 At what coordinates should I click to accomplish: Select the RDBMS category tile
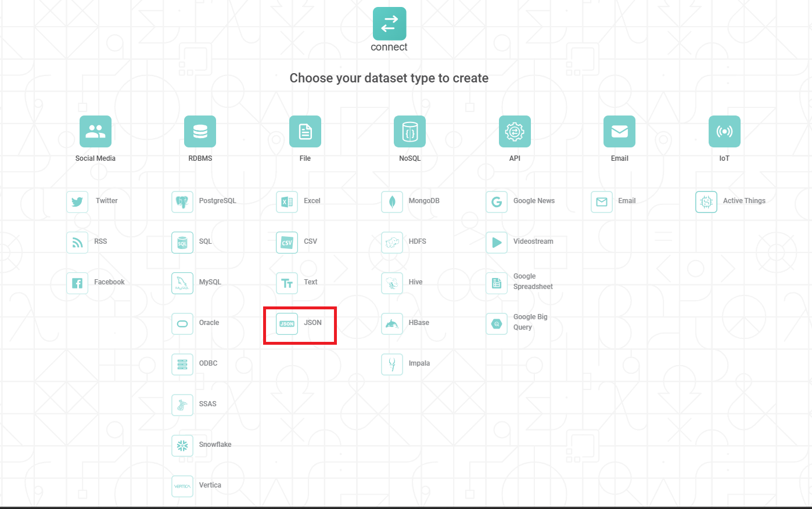[200, 132]
